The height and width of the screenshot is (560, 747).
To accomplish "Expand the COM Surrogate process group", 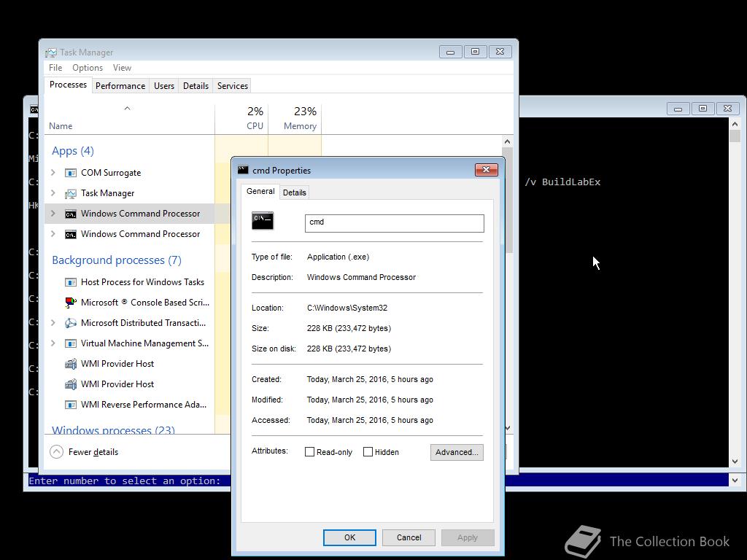I will point(53,172).
